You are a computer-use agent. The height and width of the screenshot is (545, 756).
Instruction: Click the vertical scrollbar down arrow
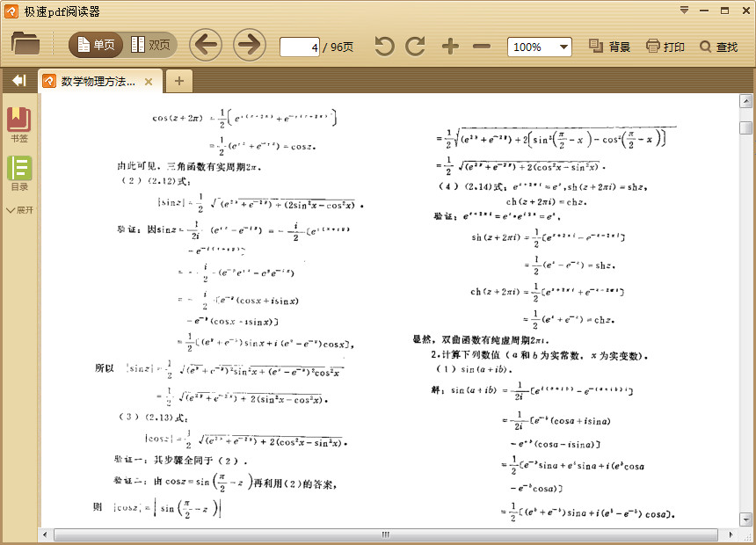745,520
